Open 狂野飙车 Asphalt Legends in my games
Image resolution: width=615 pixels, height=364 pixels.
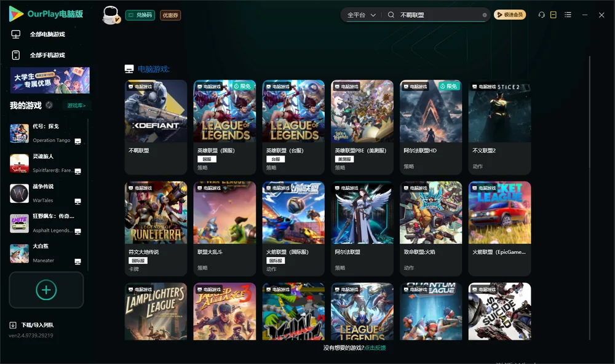click(x=45, y=223)
